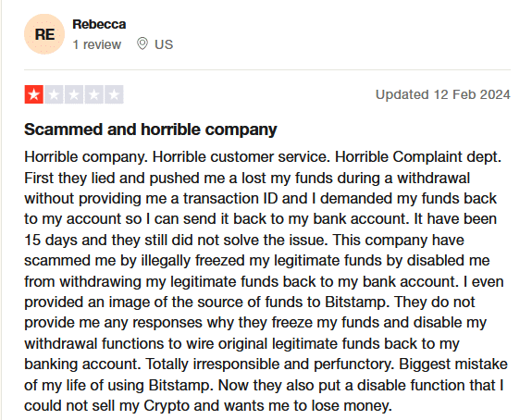The image size is (532, 420).
Task: Open reviewer Rebecca's profile name
Action: tap(99, 24)
